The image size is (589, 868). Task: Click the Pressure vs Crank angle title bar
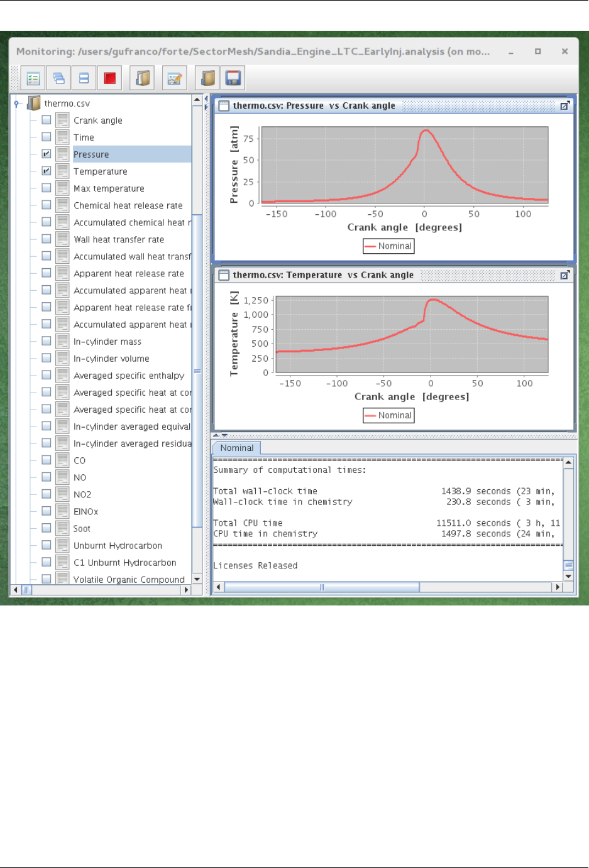tap(394, 106)
